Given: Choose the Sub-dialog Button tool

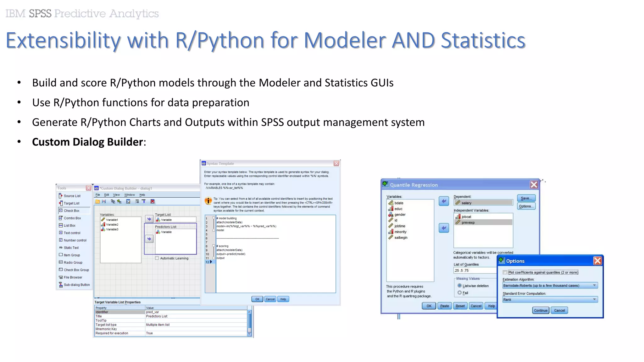Looking at the screenshot, I should [75, 285].
